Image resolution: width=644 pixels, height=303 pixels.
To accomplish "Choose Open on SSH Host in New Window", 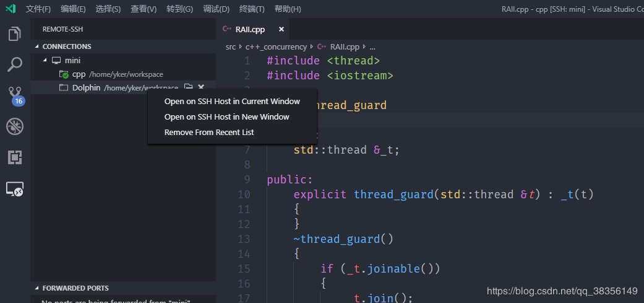I will tap(226, 117).
